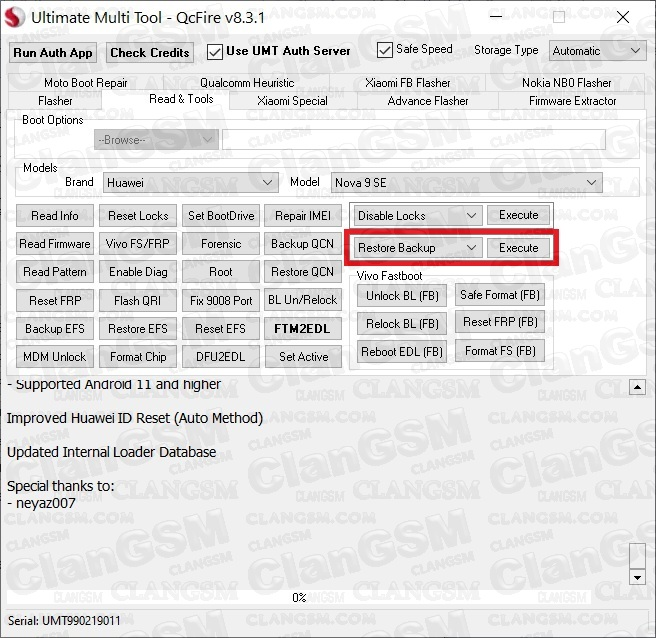Image resolution: width=656 pixels, height=638 pixels.
Task: Switch to the Flasher tab
Action: 55,101
